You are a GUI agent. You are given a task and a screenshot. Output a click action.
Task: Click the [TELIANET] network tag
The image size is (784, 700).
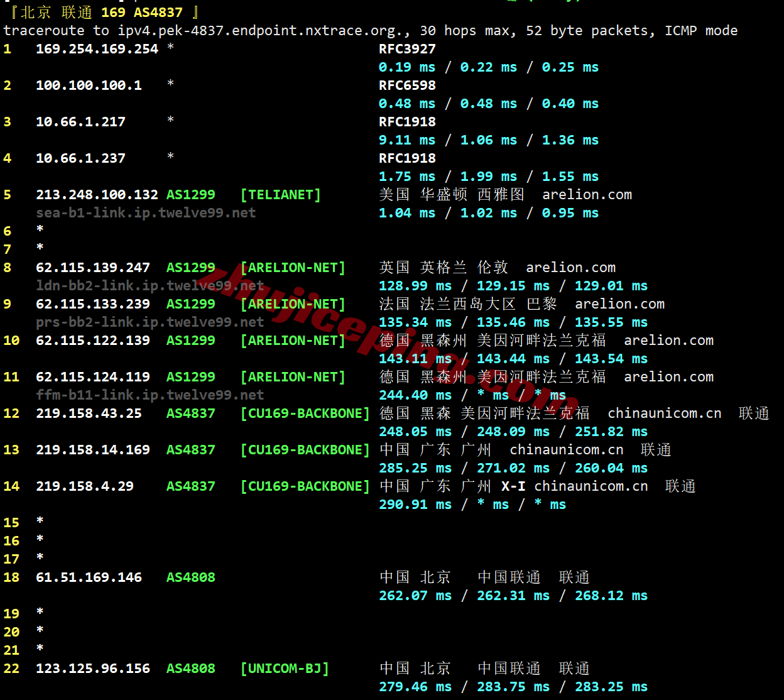tap(281, 195)
